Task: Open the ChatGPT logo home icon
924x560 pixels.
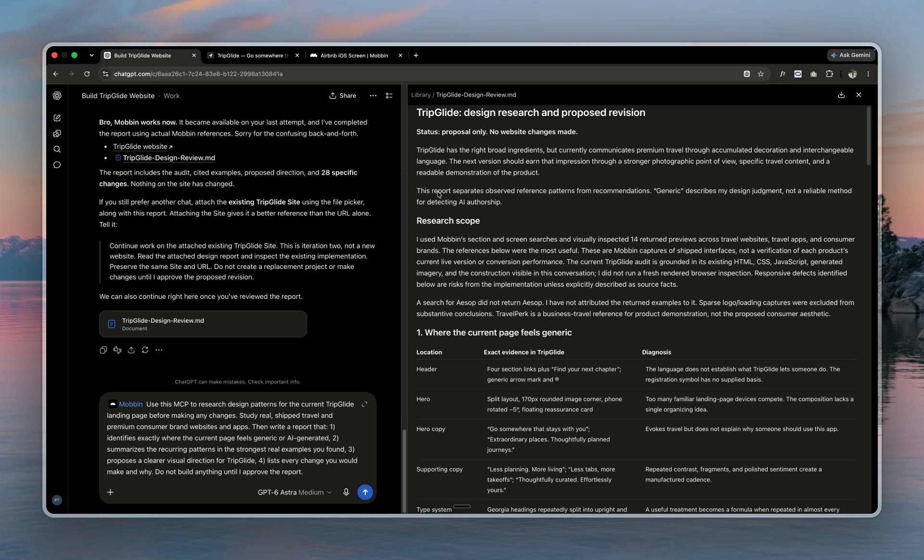Action: [57, 96]
